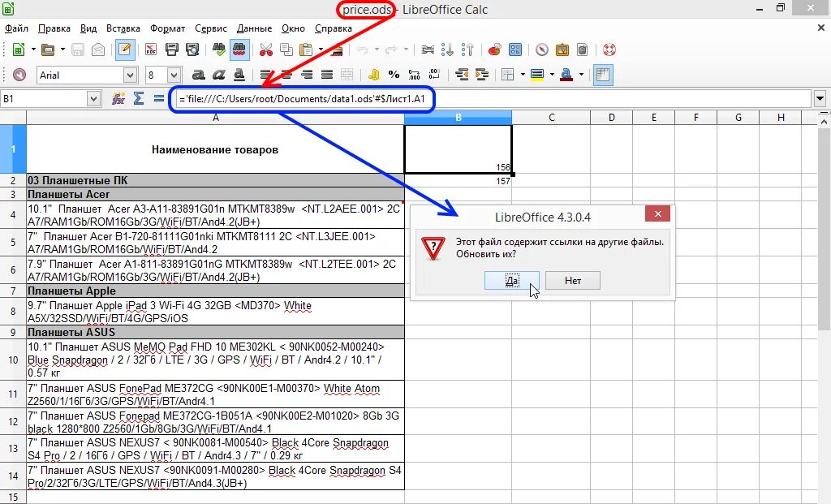Viewport: 831px width, 504px height.
Task: Expand Font Color palette arrow
Action: pos(581,75)
